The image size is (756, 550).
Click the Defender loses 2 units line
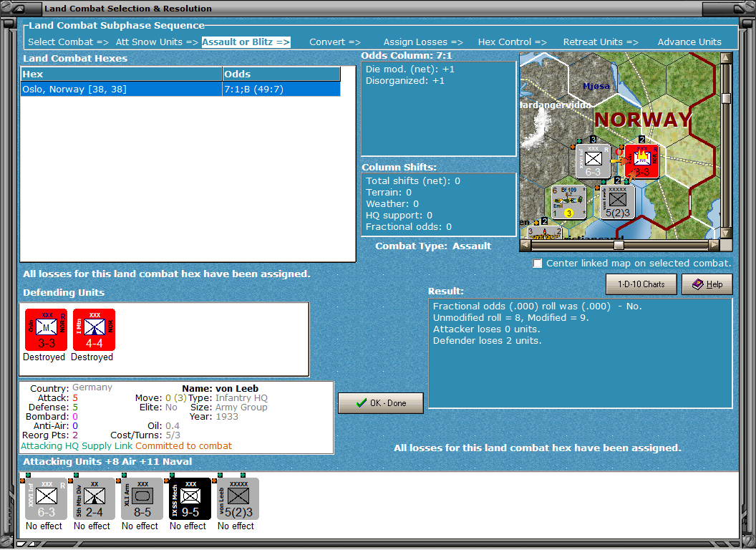(x=487, y=341)
